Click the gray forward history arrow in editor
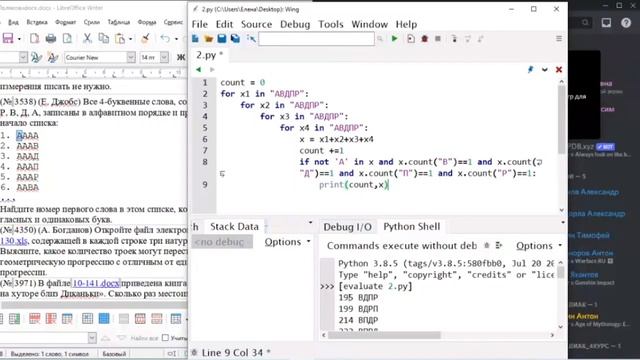Screen dimensions: 640x360 [212, 69]
